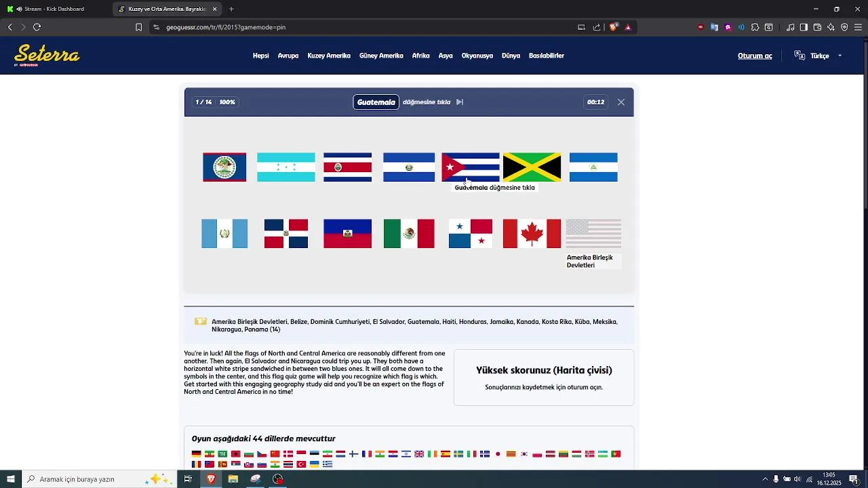This screenshot has width=868, height=488.
Task: Pick the Haiti flag
Action: (348, 234)
